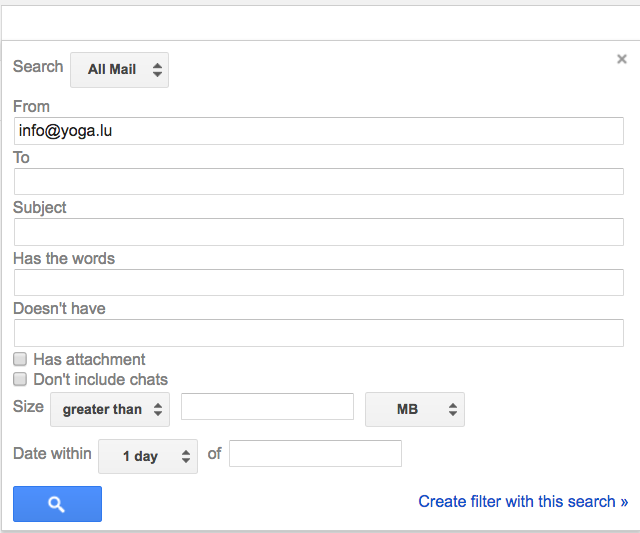This screenshot has height=533, width=640.
Task: Open the MB size unit dropdown
Action: 415,409
